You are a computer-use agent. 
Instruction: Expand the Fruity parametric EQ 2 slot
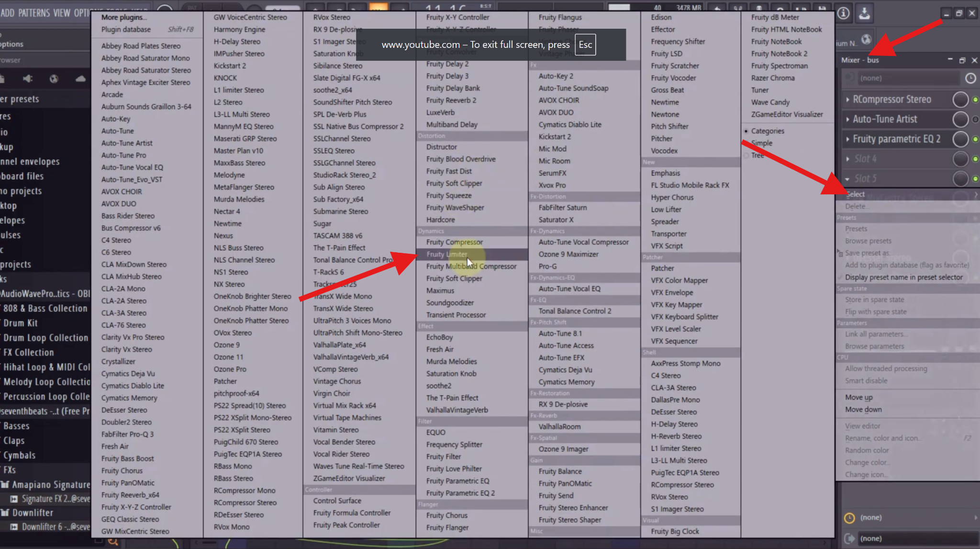tap(848, 139)
